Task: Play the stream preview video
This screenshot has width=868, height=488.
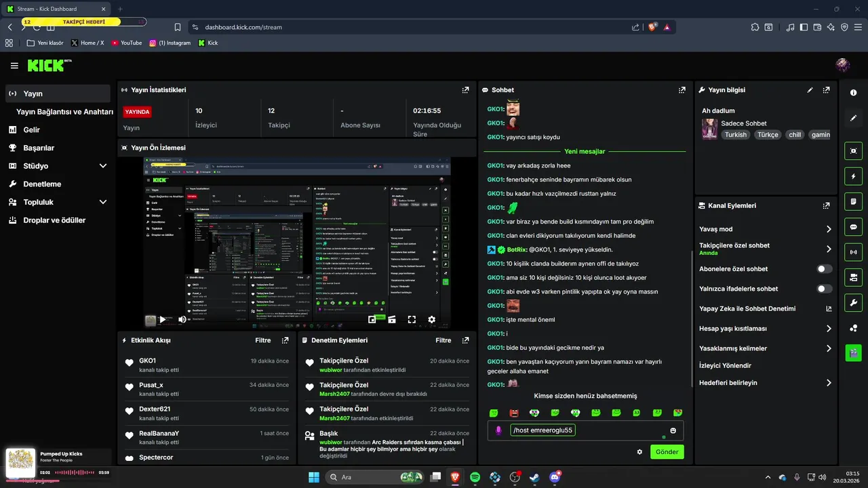Action: [x=162, y=319]
